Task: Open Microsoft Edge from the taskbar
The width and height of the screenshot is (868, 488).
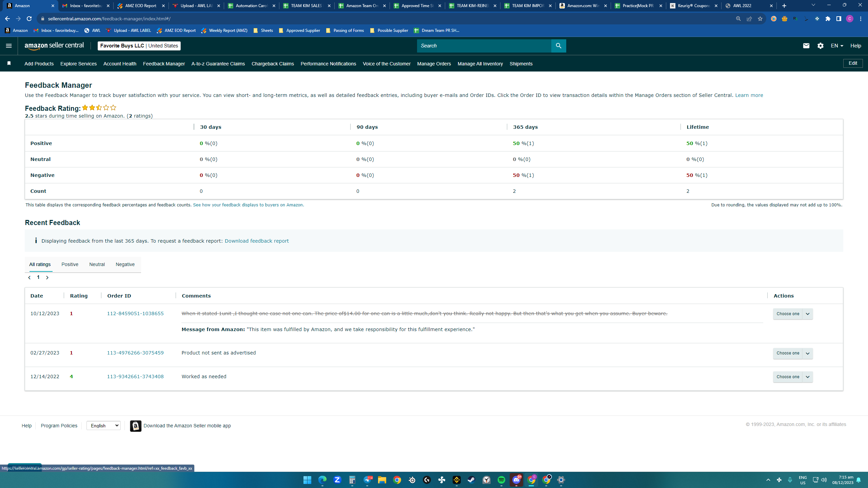Action: [322, 480]
